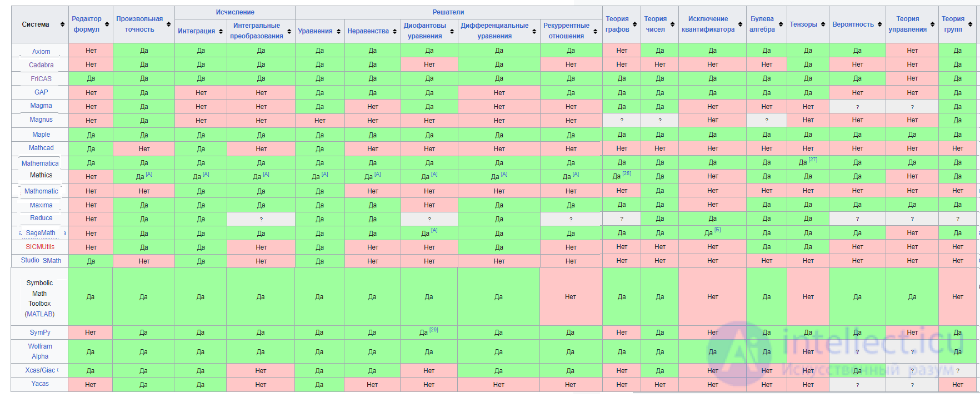Select "?" in Magma Вероятность cell
Image resolution: width=980 pixels, height=397 pixels.
click(857, 107)
